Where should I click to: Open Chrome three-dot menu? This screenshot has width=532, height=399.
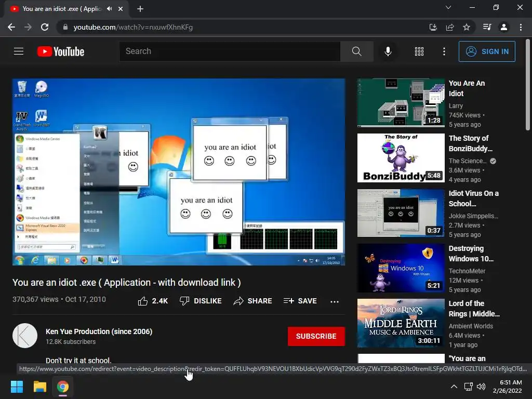tap(521, 27)
